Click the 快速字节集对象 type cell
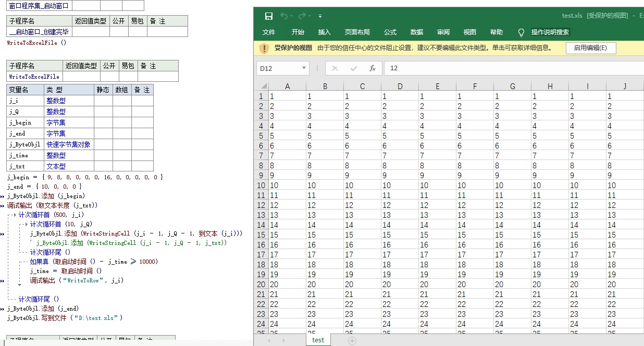644x346 pixels. coord(69,144)
